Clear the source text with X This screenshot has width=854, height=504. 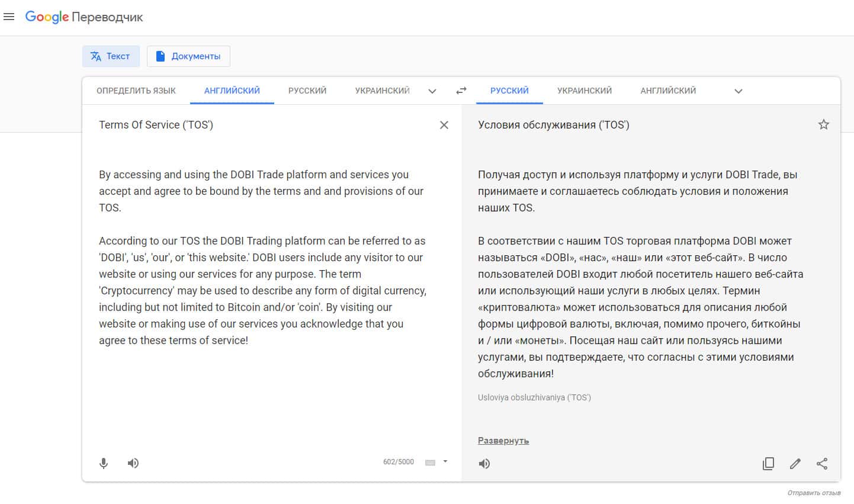click(444, 125)
